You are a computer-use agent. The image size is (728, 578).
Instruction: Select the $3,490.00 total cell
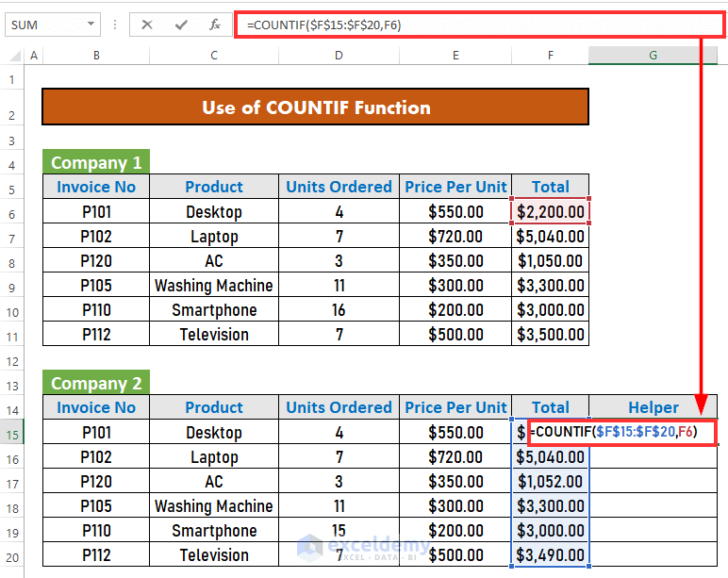click(550, 554)
